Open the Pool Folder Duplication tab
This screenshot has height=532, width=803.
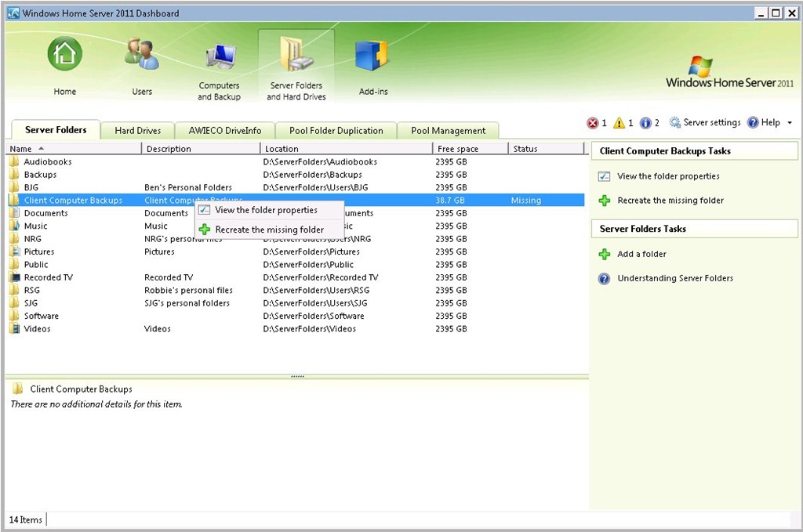pos(336,130)
